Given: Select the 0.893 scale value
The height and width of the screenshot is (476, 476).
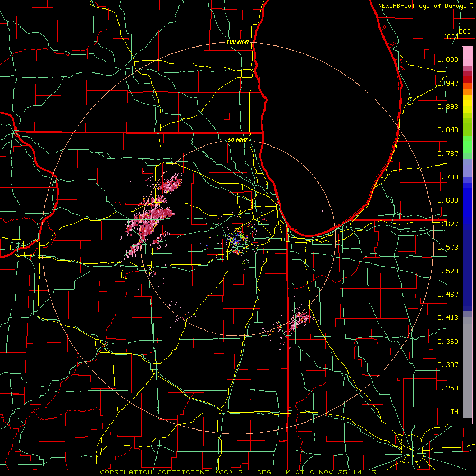Looking at the screenshot, I should tap(448, 106).
